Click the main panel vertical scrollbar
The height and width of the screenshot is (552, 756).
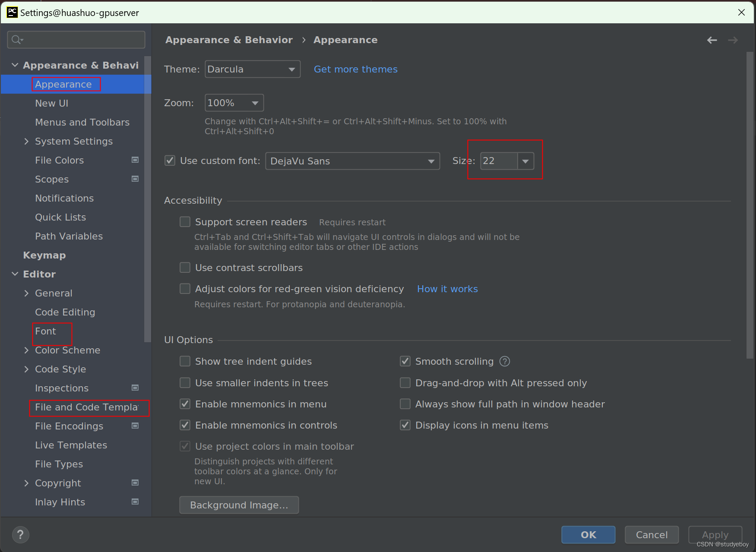750,205
